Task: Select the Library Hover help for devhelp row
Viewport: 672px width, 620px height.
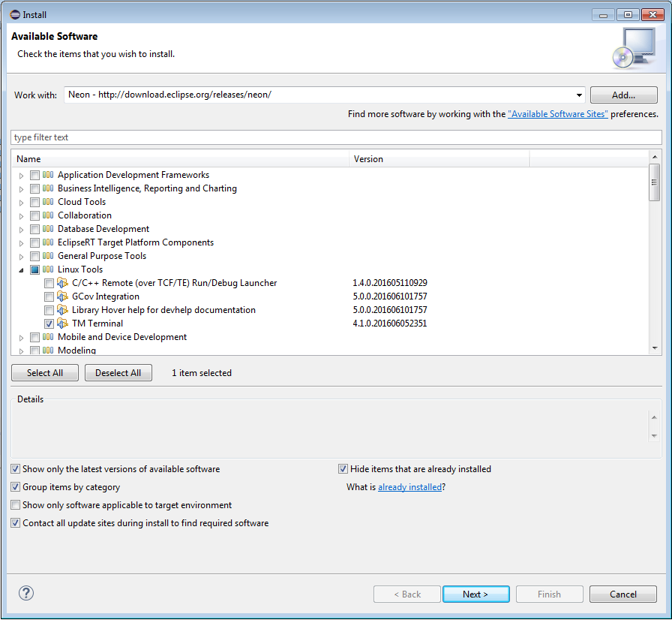Action: [x=163, y=310]
